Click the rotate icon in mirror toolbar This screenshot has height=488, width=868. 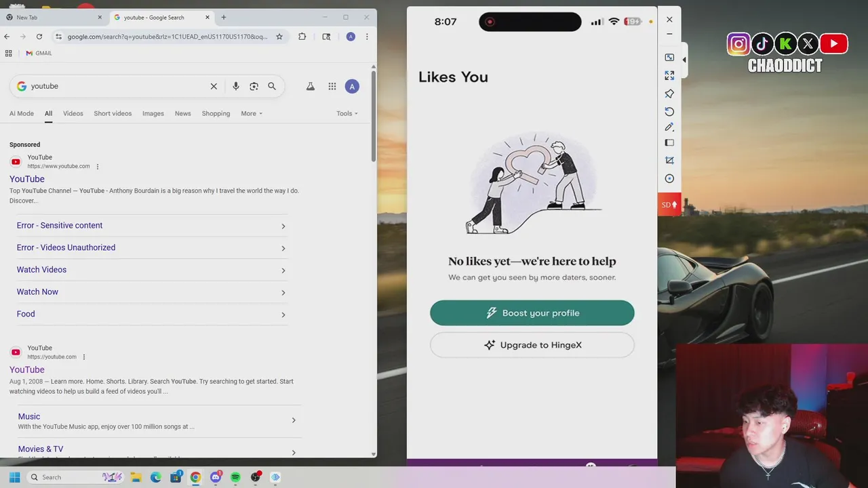coord(669,111)
